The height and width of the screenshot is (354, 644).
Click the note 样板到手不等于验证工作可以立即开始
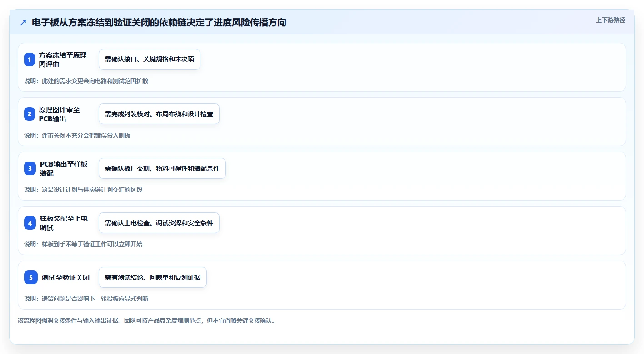(x=83, y=244)
